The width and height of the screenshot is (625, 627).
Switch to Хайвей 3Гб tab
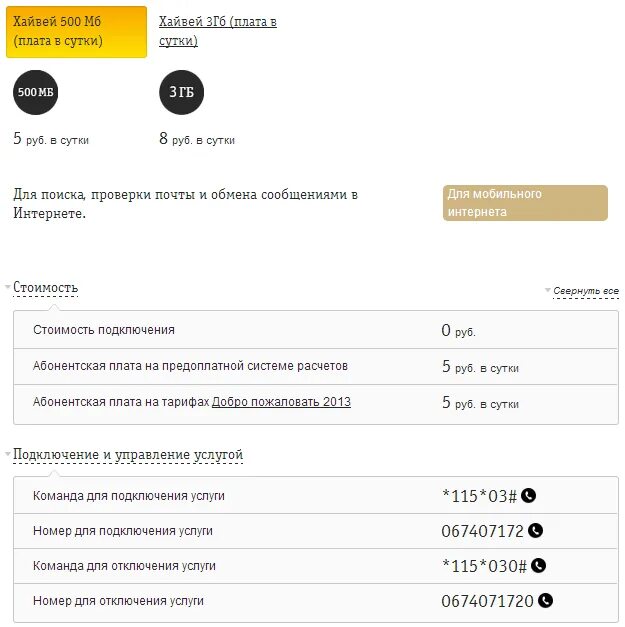coord(217,31)
